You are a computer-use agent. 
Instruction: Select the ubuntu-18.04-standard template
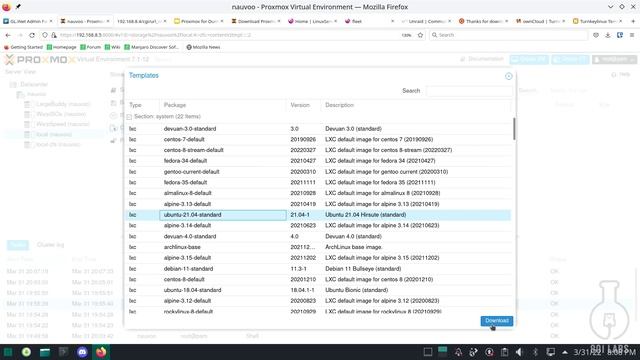coord(318,290)
